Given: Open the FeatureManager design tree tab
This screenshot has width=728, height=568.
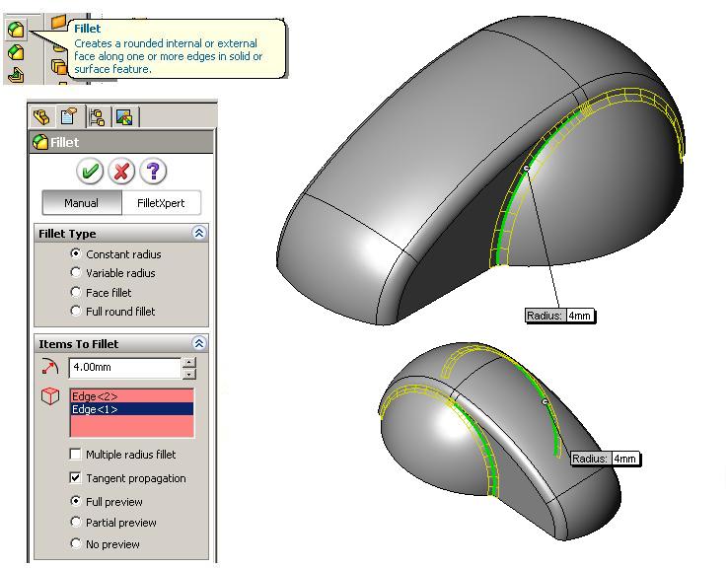Looking at the screenshot, I should [41, 116].
